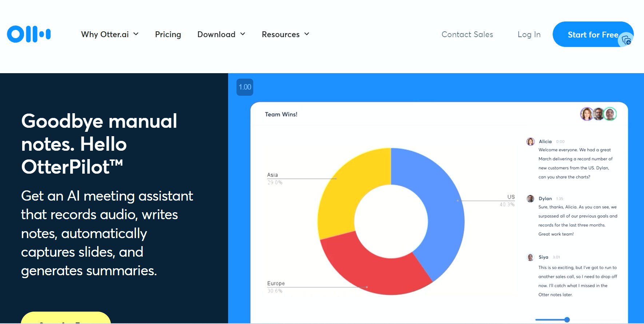Image resolution: width=644 pixels, height=324 pixels.
Task: Click the "Get an AI meeting assistant" paragraph
Action: [107, 233]
